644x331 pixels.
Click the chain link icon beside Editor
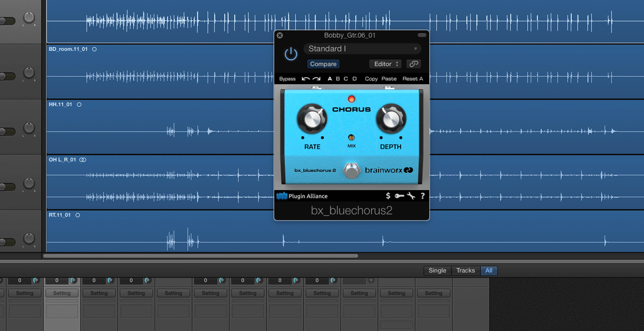pyautogui.click(x=413, y=64)
